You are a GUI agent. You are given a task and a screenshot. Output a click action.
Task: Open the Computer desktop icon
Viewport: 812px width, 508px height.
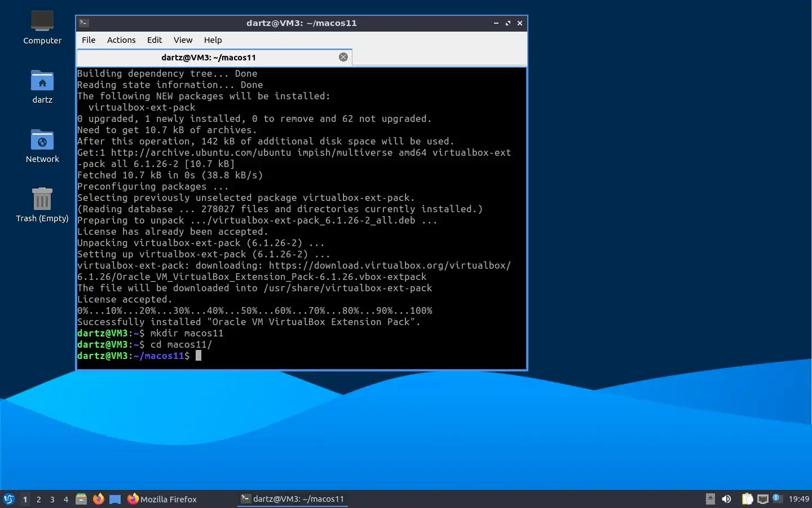(42, 28)
